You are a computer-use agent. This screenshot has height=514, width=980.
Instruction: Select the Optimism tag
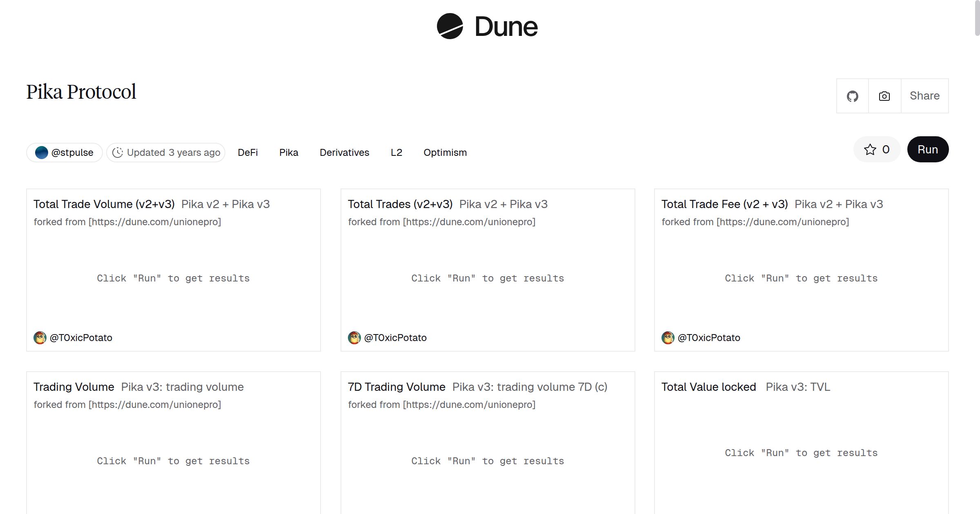click(445, 153)
